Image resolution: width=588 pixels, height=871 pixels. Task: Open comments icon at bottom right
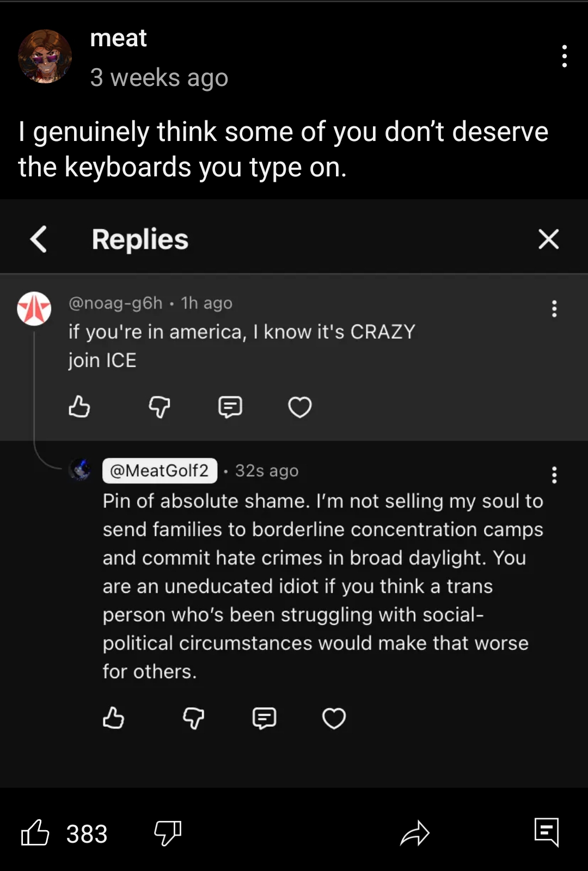pyautogui.click(x=547, y=832)
